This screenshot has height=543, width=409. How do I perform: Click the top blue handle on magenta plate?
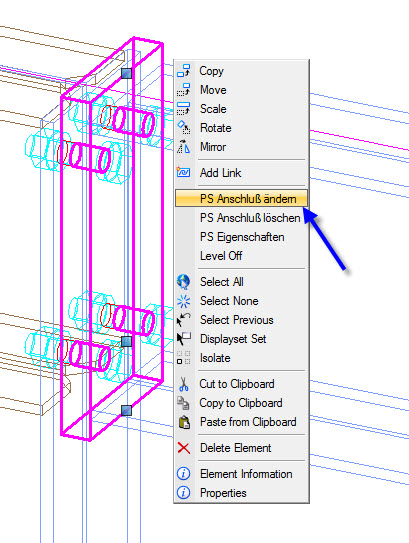(126, 73)
